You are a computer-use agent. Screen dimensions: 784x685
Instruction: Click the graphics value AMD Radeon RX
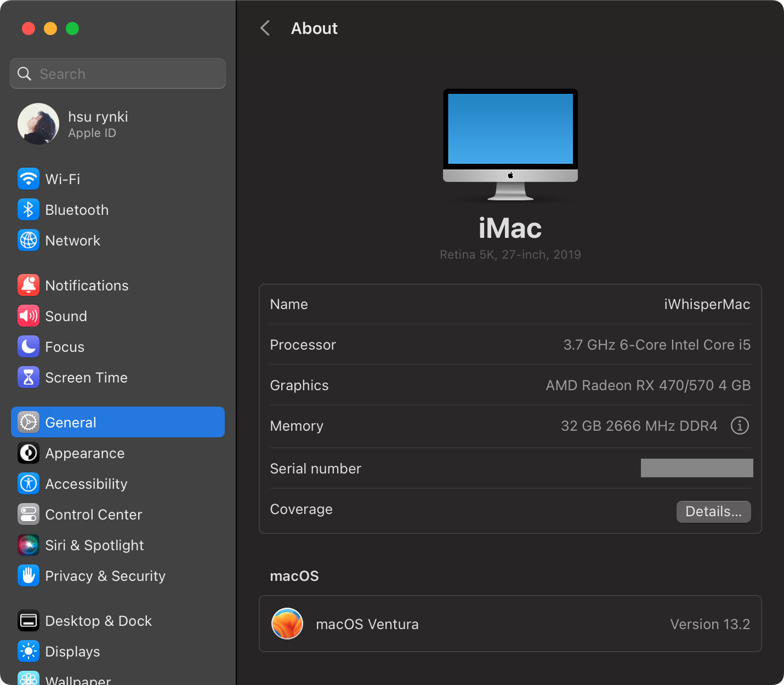coord(648,385)
